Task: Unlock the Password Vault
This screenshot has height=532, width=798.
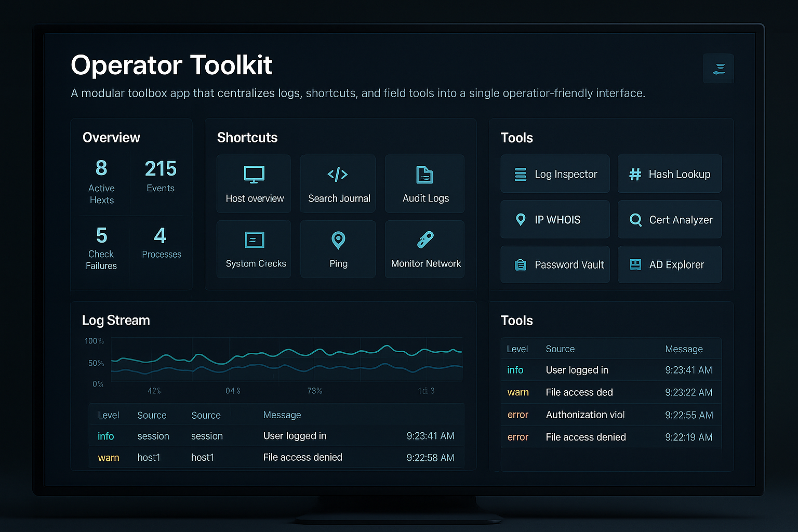Action: click(555, 264)
